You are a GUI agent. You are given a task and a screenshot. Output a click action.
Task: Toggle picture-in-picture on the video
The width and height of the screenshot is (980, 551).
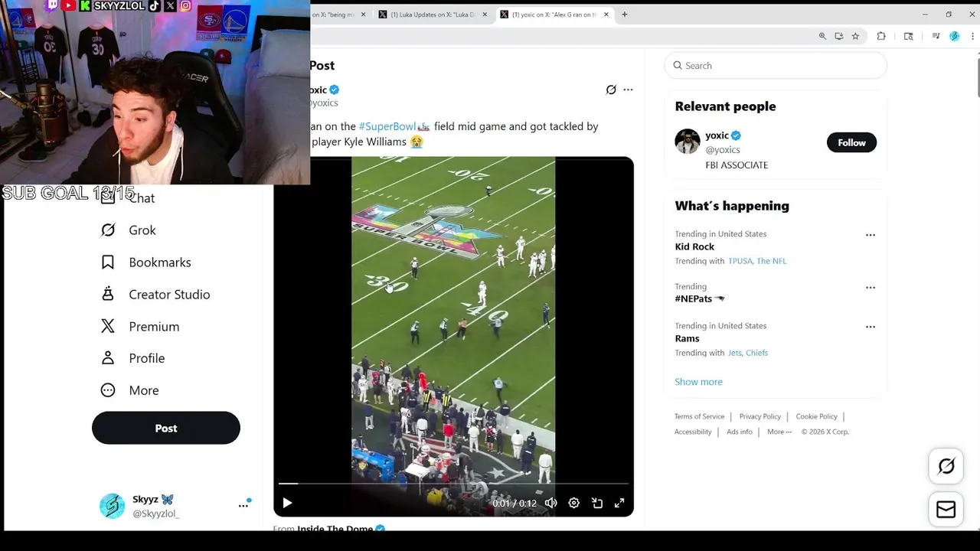[597, 503]
